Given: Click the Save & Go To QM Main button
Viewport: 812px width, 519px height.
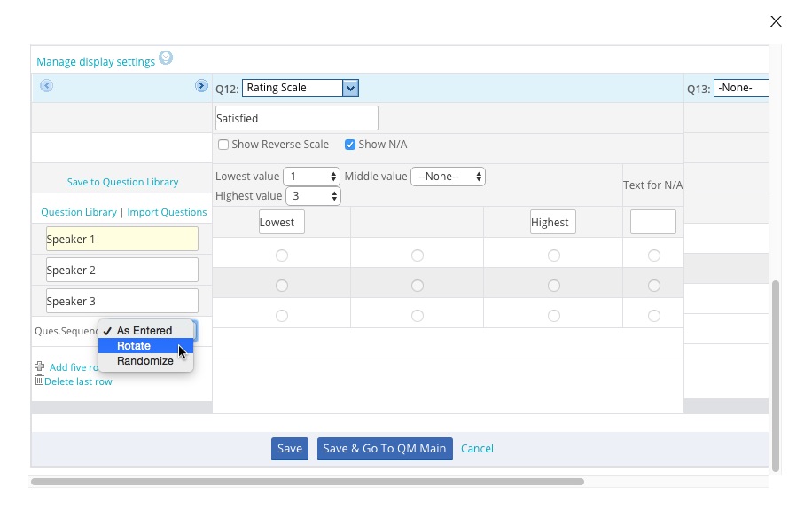Looking at the screenshot, I should pos(385,449).
